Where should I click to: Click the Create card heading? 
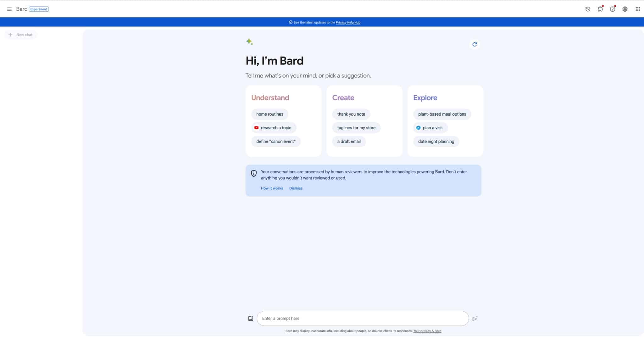click(343, 98)
